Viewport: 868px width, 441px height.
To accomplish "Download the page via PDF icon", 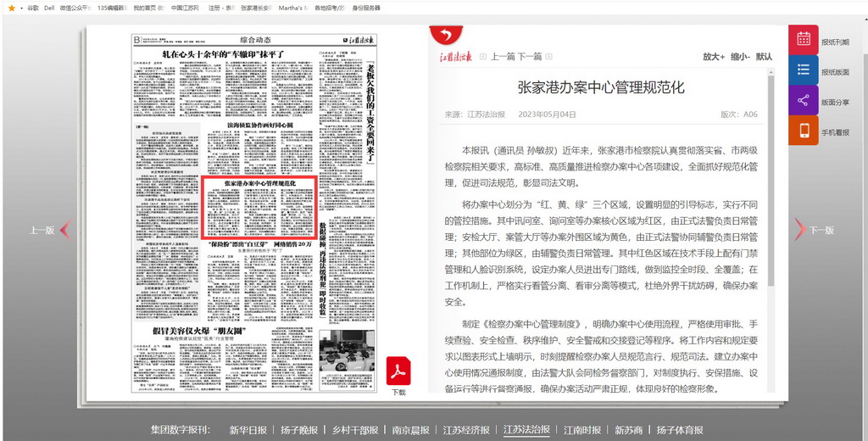I will click(398, 372).
